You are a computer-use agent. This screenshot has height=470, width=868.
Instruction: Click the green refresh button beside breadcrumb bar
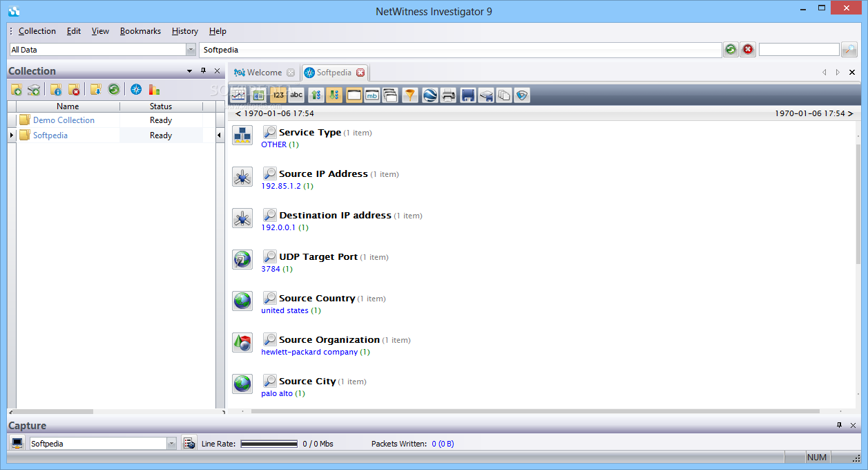pos(731,50)
